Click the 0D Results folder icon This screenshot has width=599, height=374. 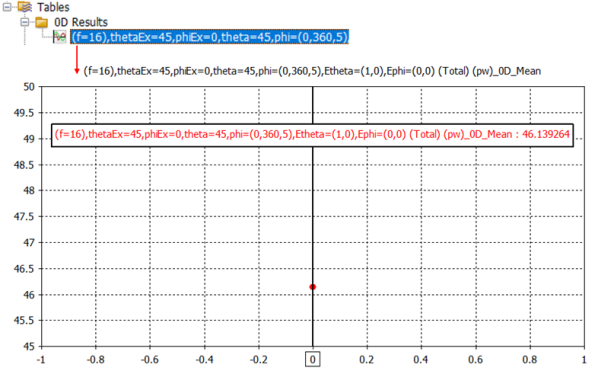click(x=42, y=22)
